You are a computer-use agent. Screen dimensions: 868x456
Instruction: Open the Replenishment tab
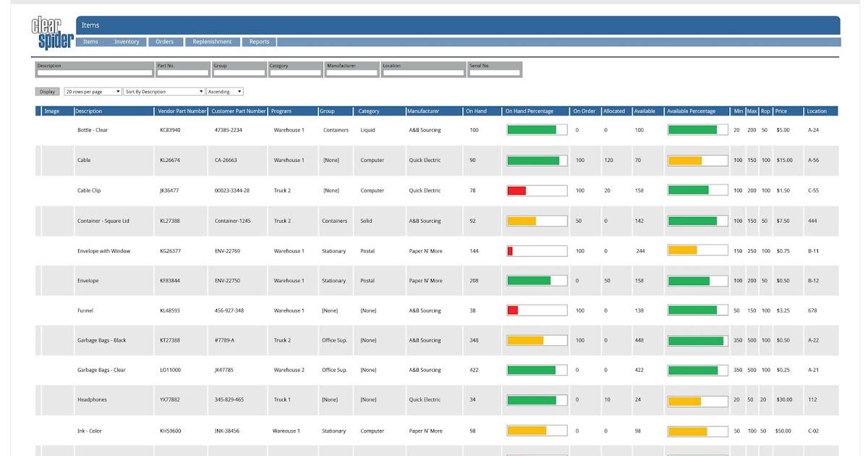(212, 41)
